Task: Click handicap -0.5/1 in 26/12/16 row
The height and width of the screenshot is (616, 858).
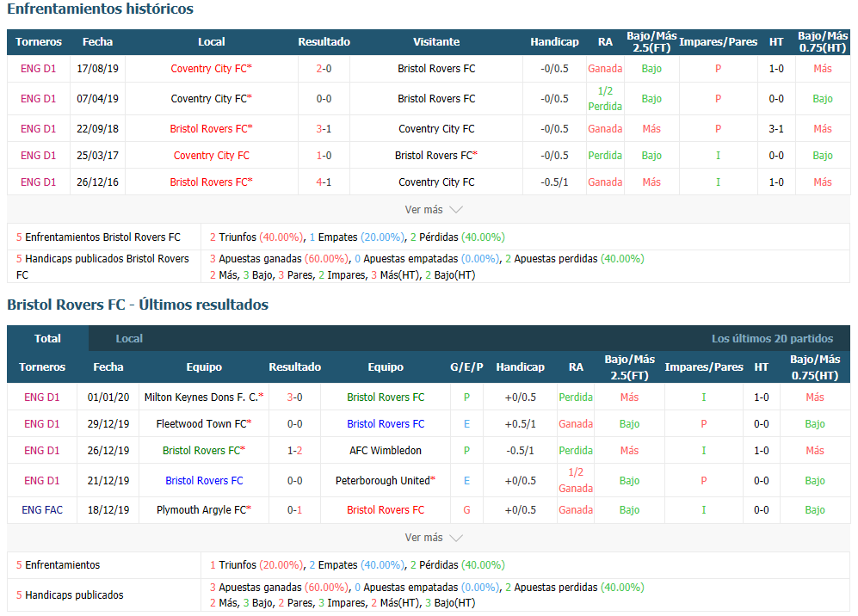Action: [554, 182]
